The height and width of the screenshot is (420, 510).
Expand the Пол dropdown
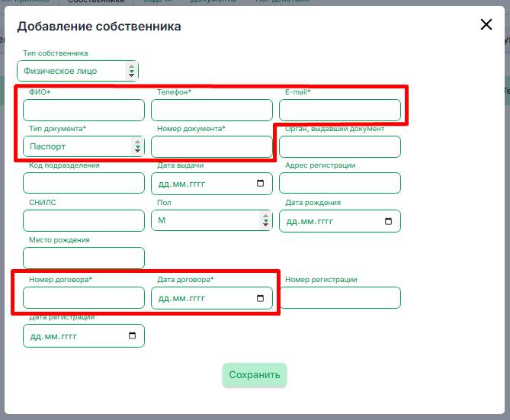(x=211, y=221)
